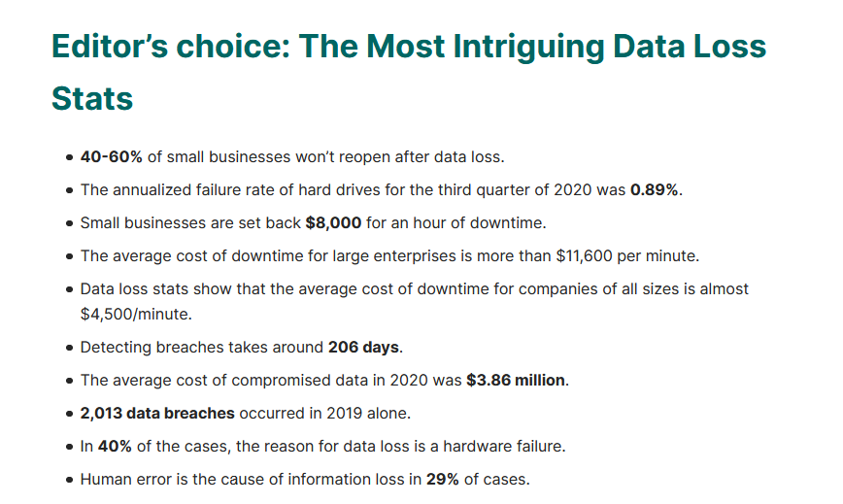Image resolution: width=843 pixels, height=504 pixels.
Task: Click the bullet point before "Small businesses are set back"
Action: (x=69, y=224)
